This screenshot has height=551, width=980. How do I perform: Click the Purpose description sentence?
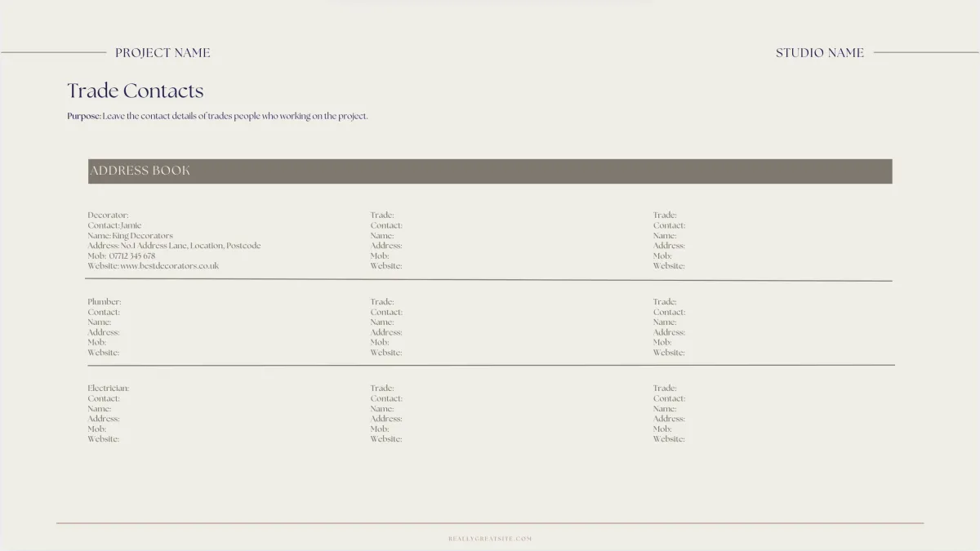[x=217, y=116]
